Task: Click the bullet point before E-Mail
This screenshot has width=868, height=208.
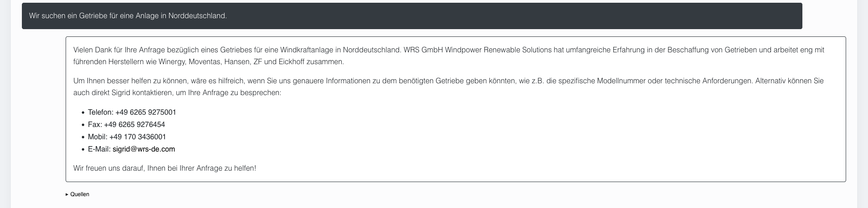Action: tap(83, 149)
